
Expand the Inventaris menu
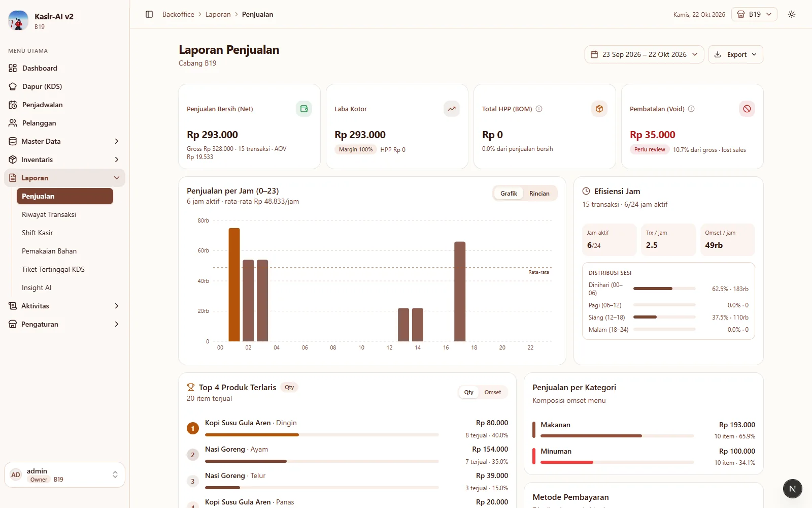[64, 160]
